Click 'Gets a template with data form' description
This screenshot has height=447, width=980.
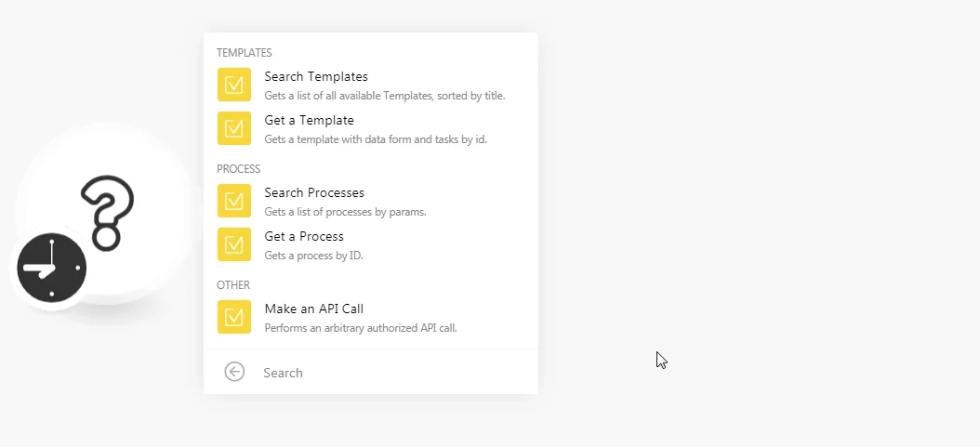(376, 139)
